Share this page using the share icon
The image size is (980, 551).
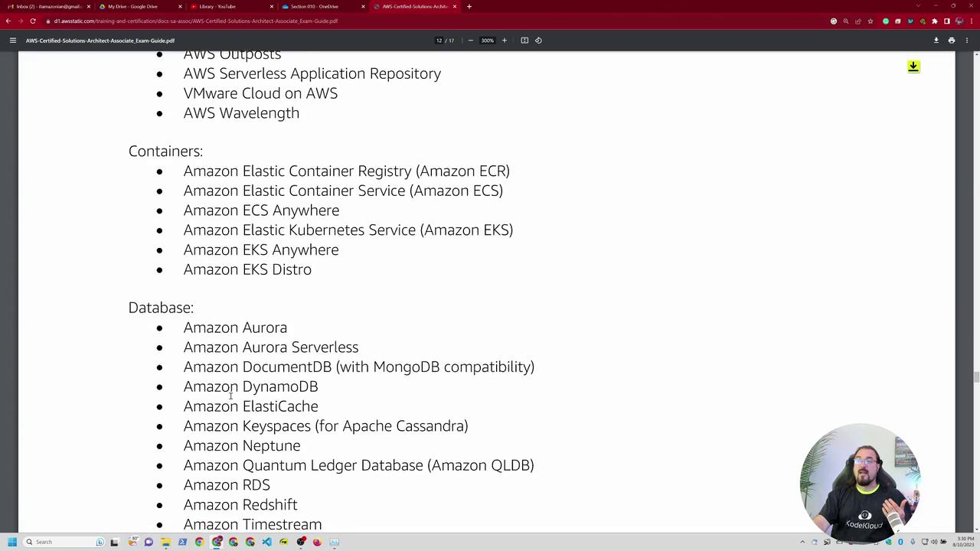click(858, 21)
